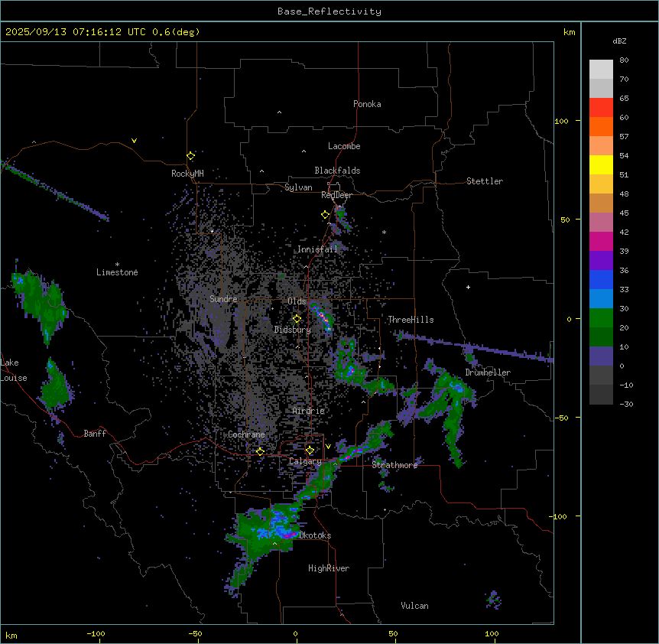Viewport: 659px width, 644px height.
Task: Click the 0 tick on bottom axis
Action: click(x=295, y=634)
